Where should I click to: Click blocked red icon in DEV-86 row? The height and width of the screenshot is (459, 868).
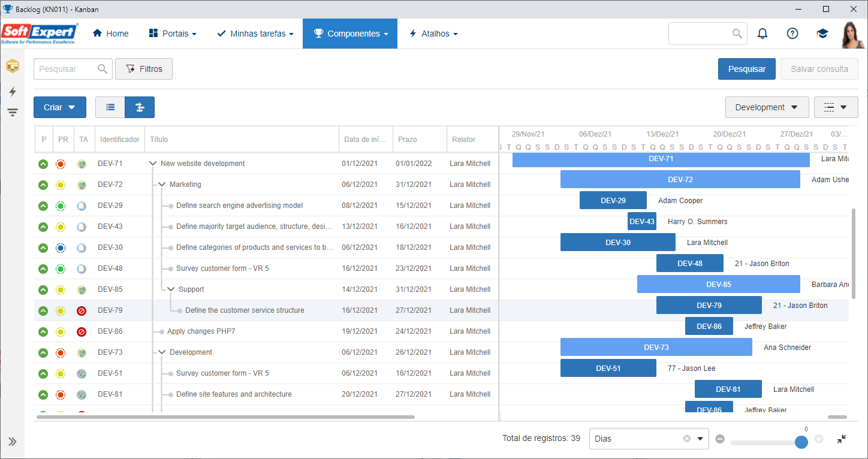82,331
